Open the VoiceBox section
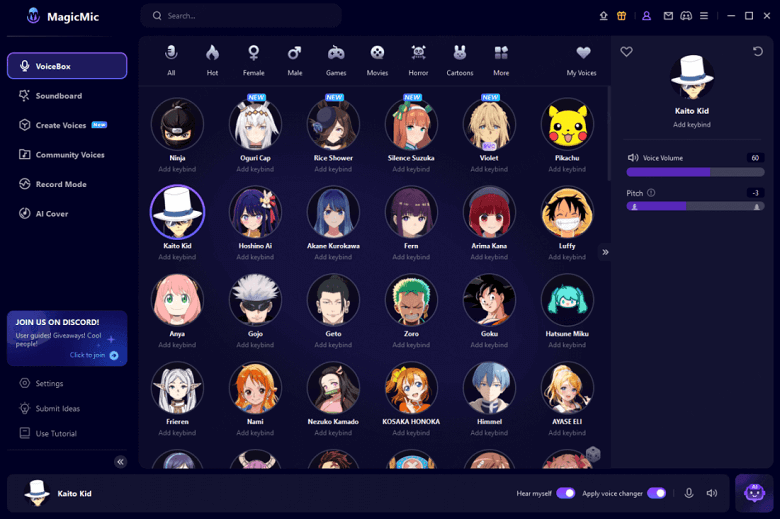The image size is (780, 519). 67,66
